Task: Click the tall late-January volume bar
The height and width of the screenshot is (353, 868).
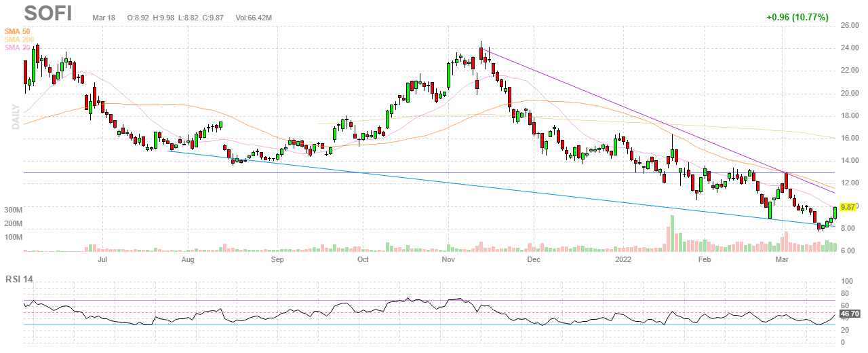Action: [x=672, y=234]
